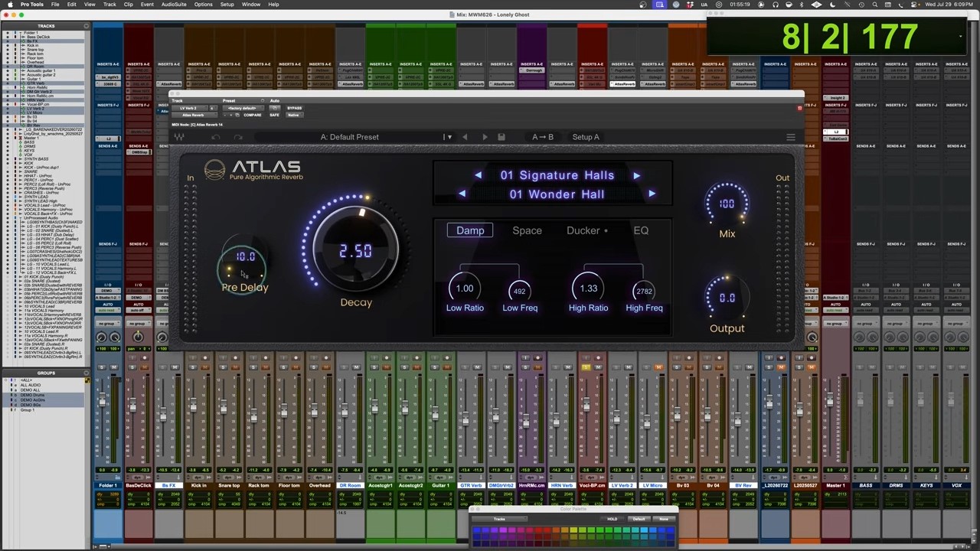This screenshot has height=551, width=980.
Task: Open the Native plugin format selector
Action: pyautogui.click(x=294, y=115)
